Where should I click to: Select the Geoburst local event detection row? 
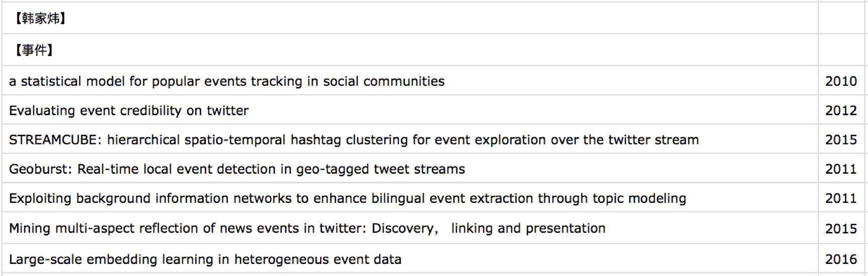pos(237,169)
